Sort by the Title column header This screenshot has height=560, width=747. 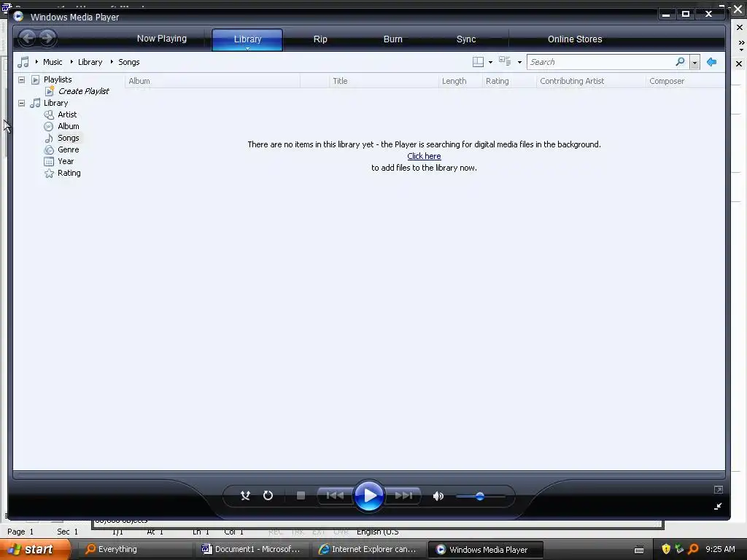pyautogui.click(x=384, y=81)
